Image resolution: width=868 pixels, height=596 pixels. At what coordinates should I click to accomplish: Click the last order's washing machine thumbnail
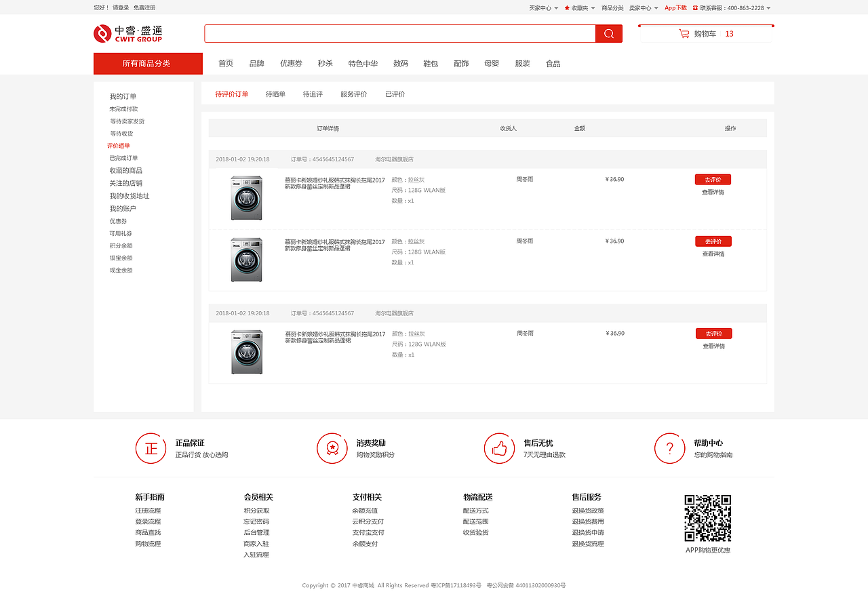[247, 352]
